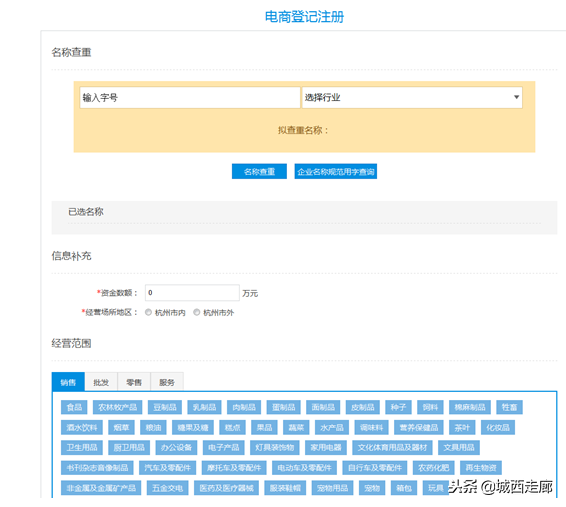This screenshot has width=566, height=507.
Task: Select the 果品 tag
Action: pyautogui.click(x=264, y=428)
